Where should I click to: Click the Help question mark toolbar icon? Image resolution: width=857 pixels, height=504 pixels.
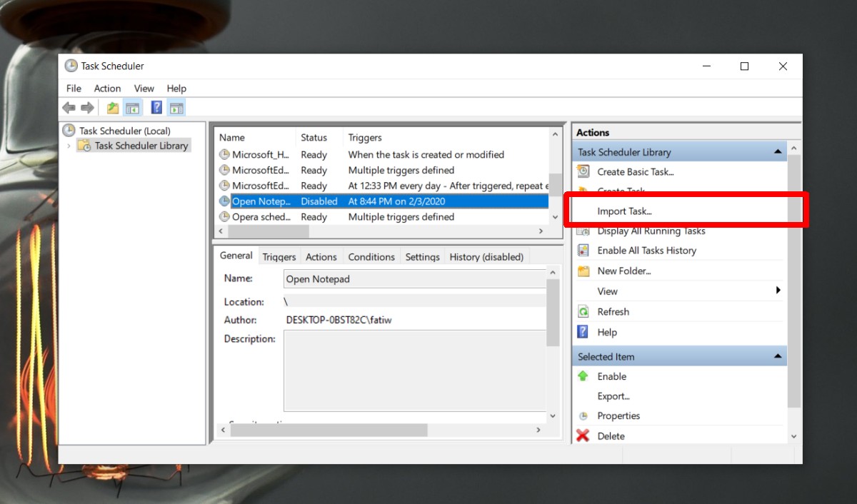point(156,107)
